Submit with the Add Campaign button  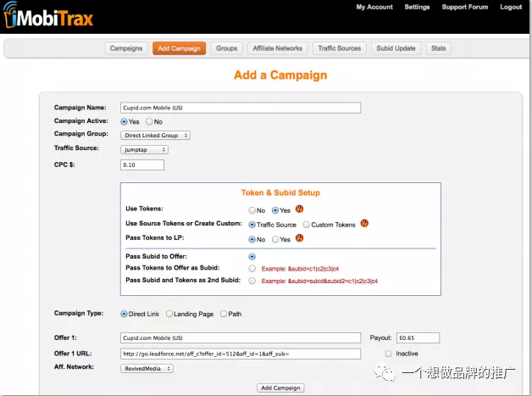280,388
